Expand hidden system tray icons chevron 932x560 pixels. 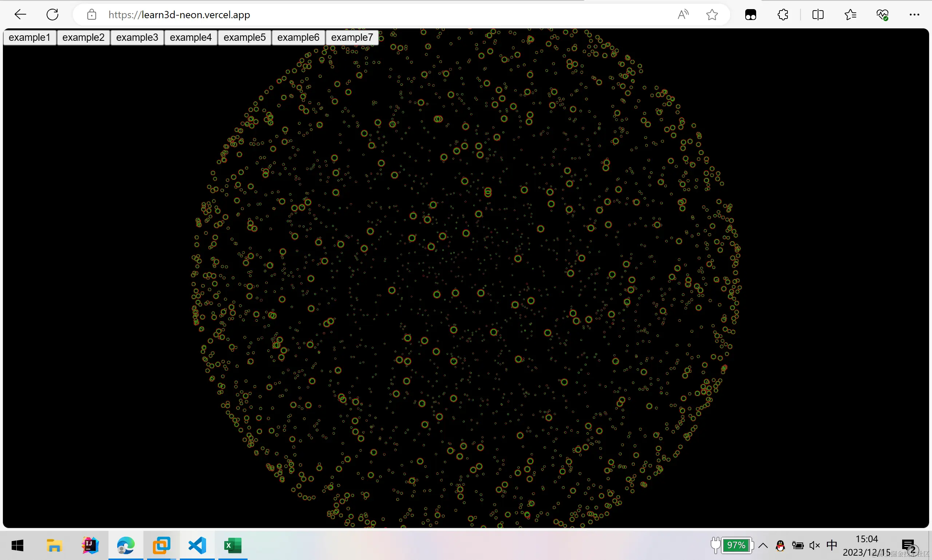pos(763,545)
